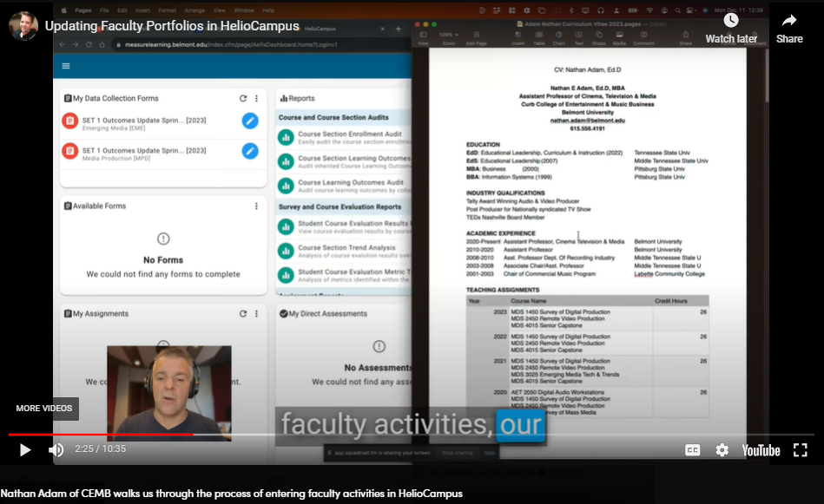Enter fullscreen mode
Image resolution: width=824 pixels, height=504 pixels.
[x=800, y=450]
